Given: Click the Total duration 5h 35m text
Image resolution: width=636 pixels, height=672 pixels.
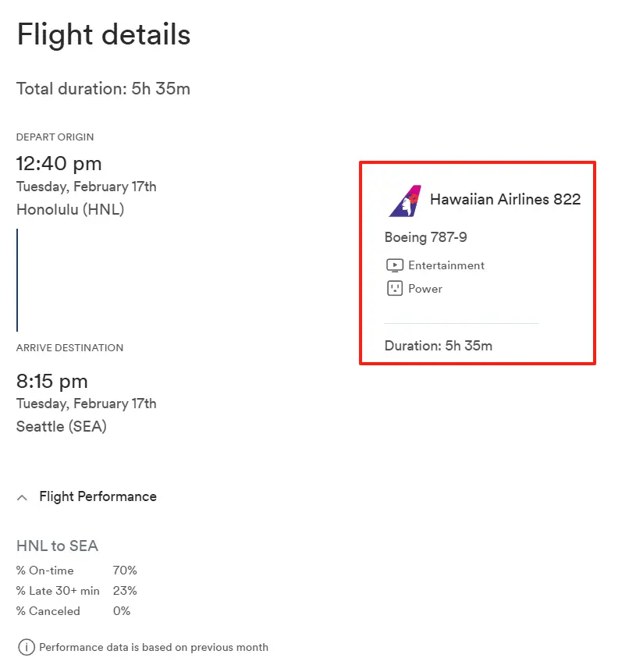Looking at the screenshot, I should coord(103,89).
